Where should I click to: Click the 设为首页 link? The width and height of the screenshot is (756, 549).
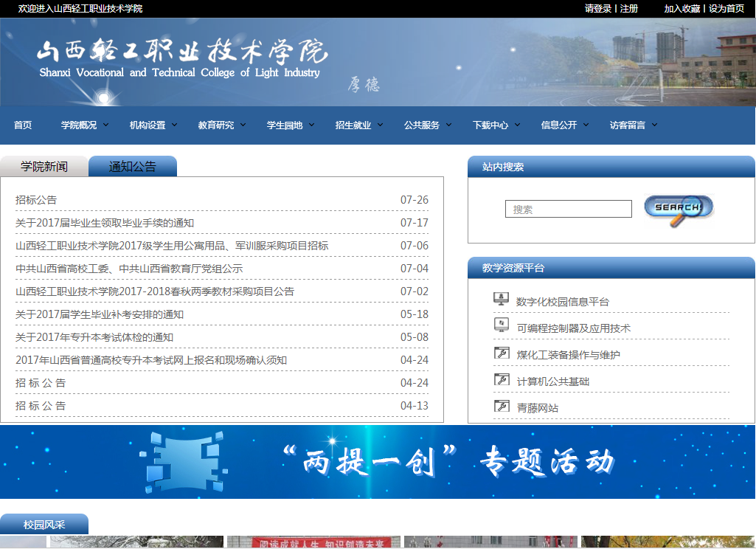tap(726, 9)
